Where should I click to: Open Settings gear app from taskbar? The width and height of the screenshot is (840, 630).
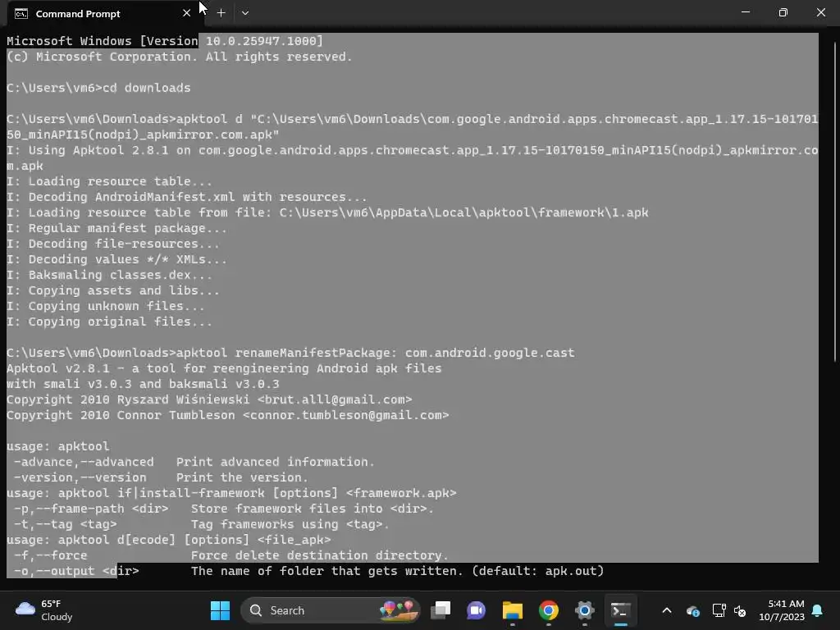coord(584,610)
